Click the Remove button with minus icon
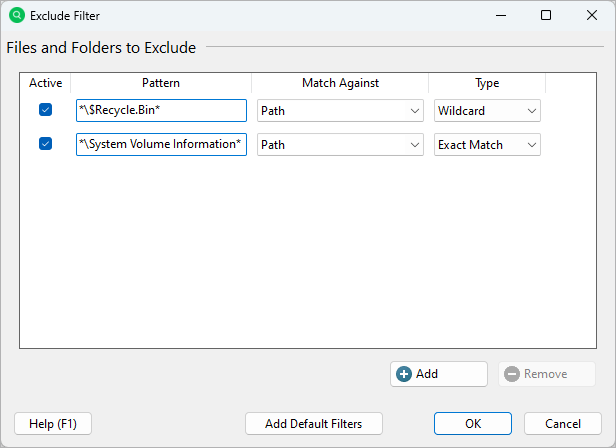616x448 pixels. [x=546, y=374]
